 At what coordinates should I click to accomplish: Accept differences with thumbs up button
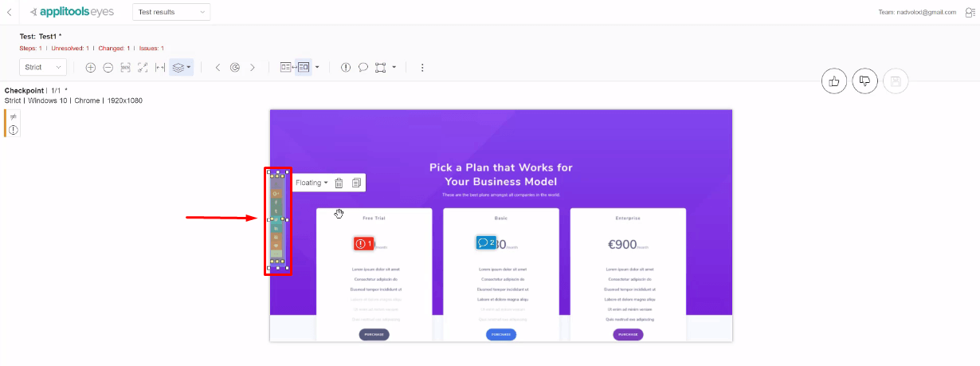click(834, 81)
